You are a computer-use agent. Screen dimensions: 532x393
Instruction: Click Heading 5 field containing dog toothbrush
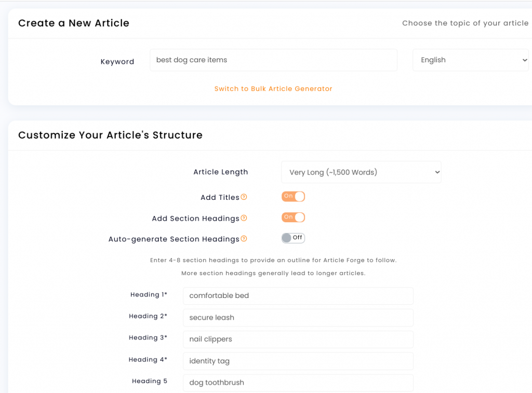pos(298,383)
